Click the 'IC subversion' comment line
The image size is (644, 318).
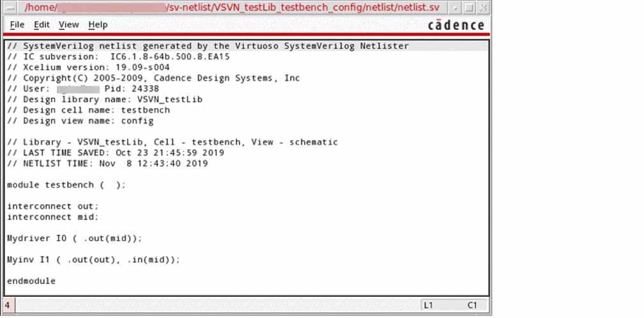118,57
